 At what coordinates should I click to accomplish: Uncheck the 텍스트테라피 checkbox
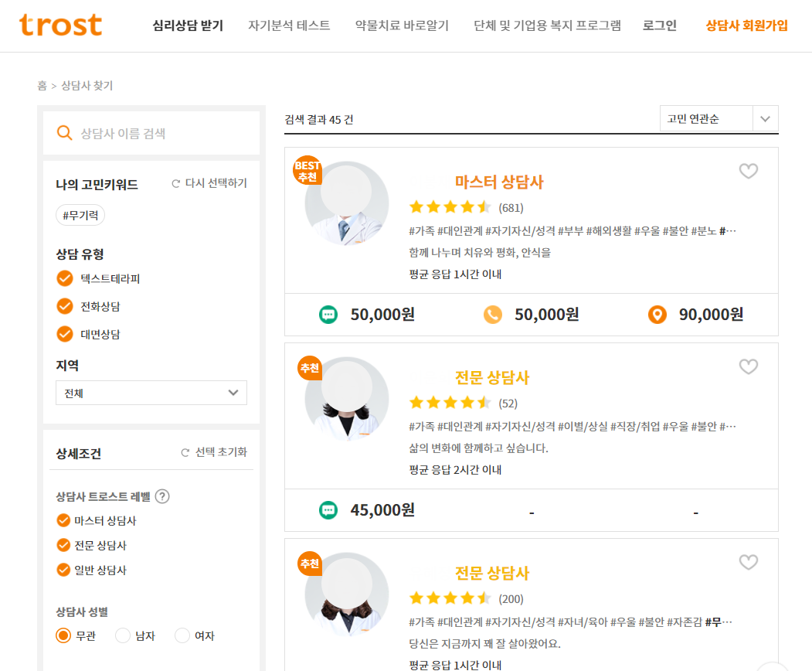[x=65, y=278]
